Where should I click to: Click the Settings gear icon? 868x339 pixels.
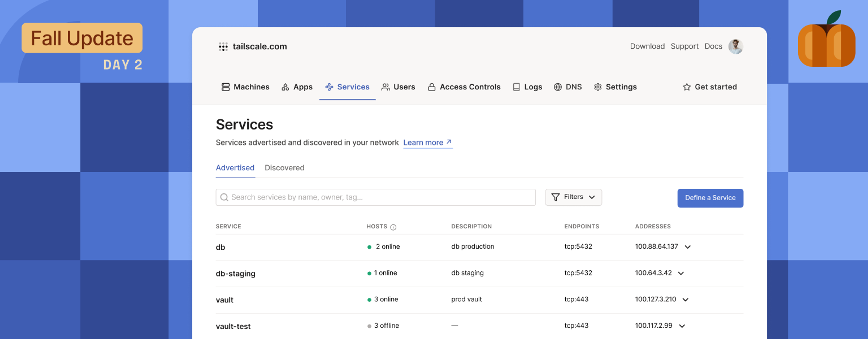pyautogui.click(x=598, y=87)
